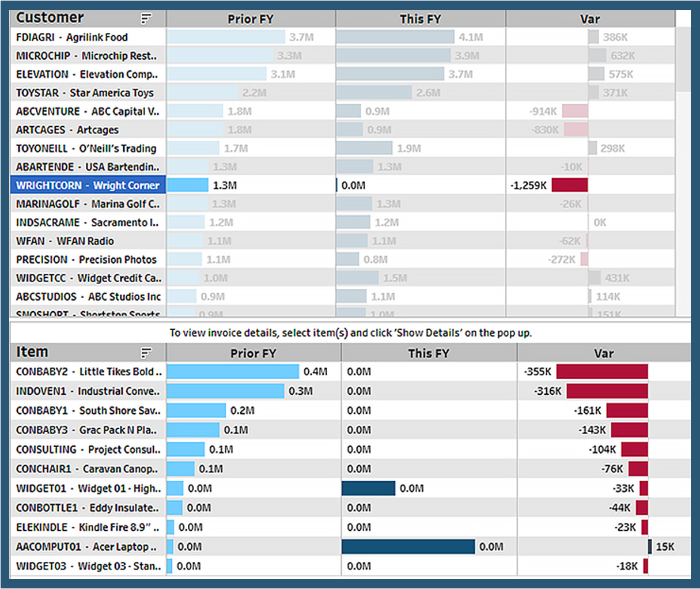Viewport: 700px width, 589px height.
Task: Select item INDOVEN1 - Industrial Conve..
Action: [88, 391]
